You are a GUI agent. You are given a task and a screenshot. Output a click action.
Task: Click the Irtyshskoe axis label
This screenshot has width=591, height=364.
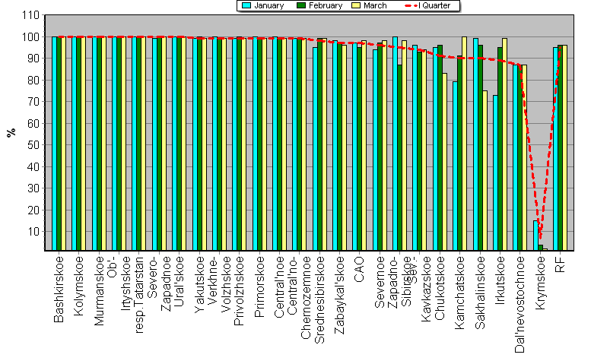126,283
